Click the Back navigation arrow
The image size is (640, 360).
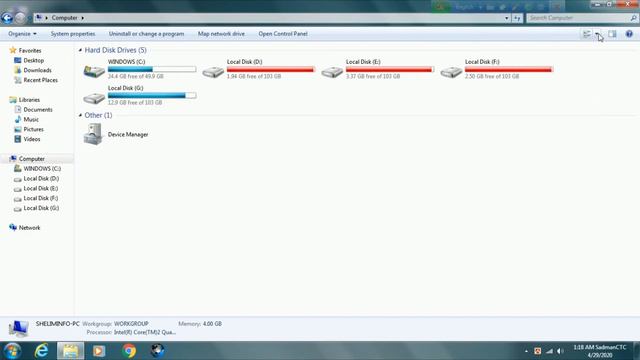[x=7, y=18]
